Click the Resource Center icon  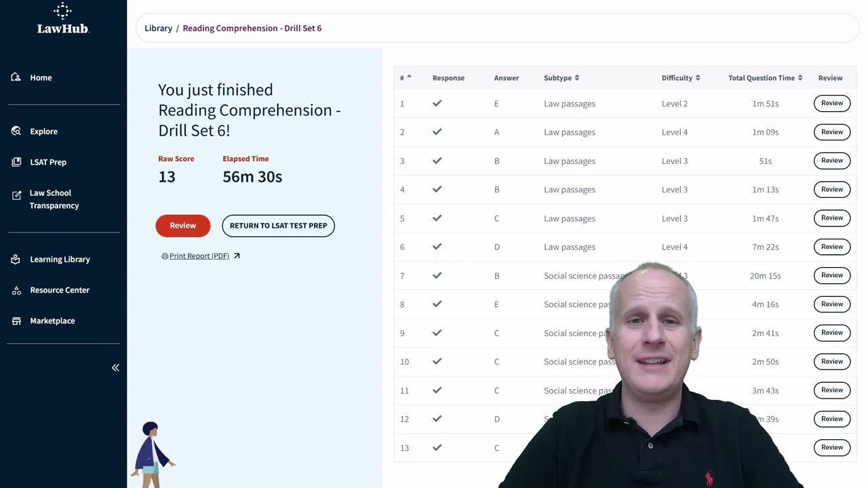(x=16, y=290)
